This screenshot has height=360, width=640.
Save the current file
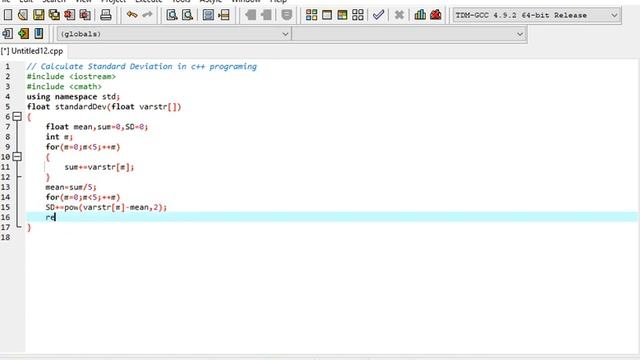(38, 15)
